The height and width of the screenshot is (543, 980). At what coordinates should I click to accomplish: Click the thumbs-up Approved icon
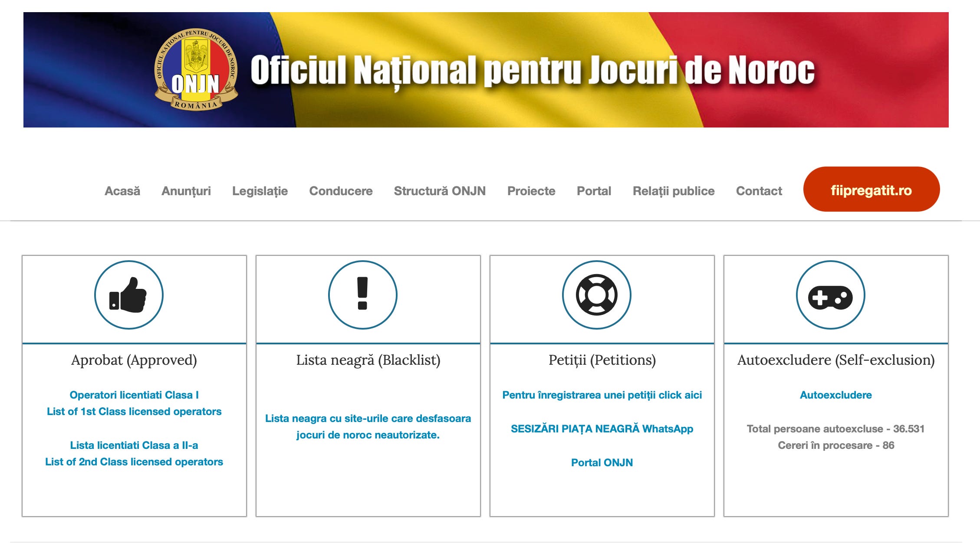[x=128, y=295]
